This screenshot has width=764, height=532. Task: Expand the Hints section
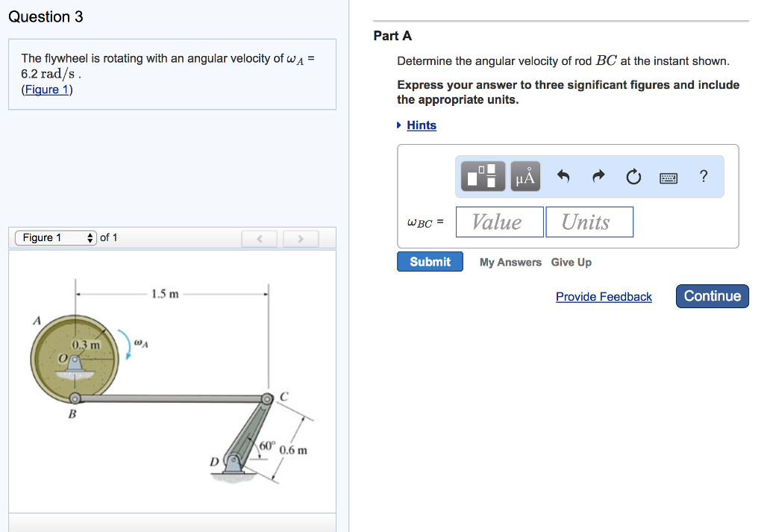click(x=422, y=125)
